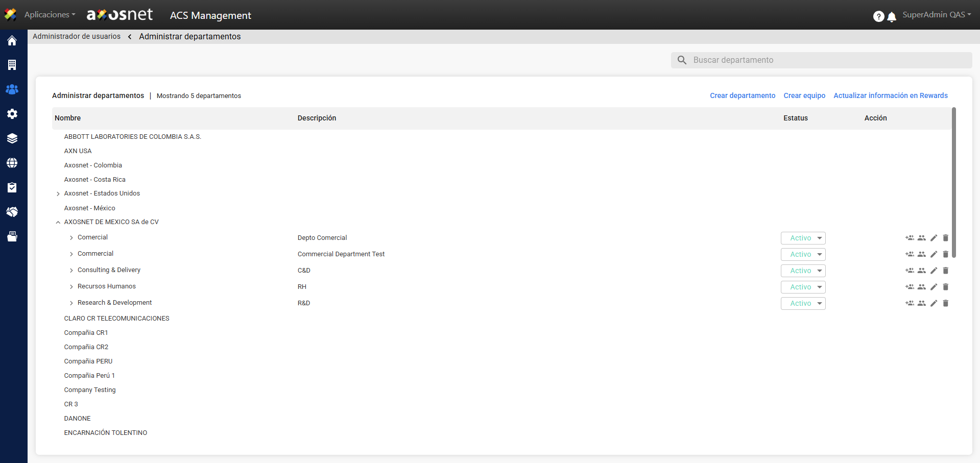Image resolution: width=980 pixels, height=463 pixels.
Task: Select the Company Testing row
Action: pyautogui.click(x=90, y=390)
